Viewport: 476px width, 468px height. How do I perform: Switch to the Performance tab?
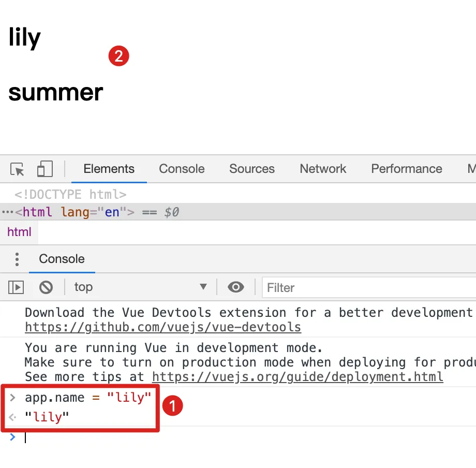coord(407,169)
